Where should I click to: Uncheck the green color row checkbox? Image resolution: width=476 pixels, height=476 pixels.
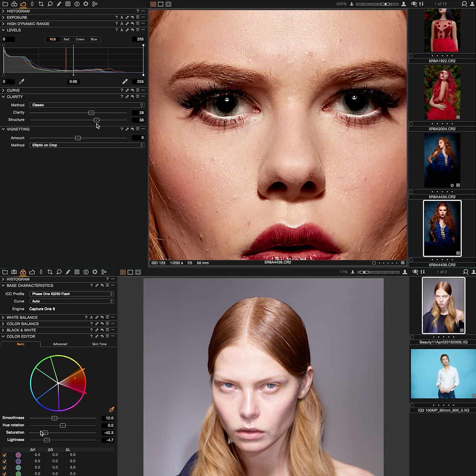click(5, 474)
